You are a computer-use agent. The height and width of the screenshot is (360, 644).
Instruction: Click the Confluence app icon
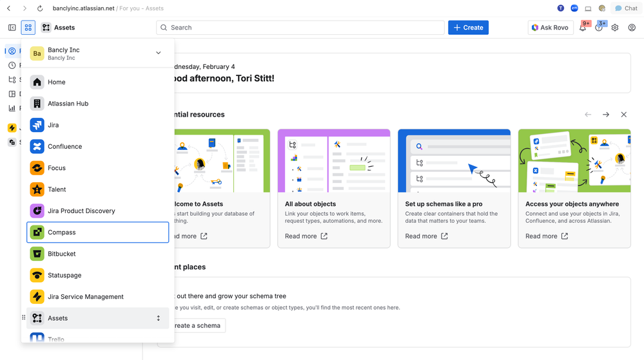pos(37,147)
